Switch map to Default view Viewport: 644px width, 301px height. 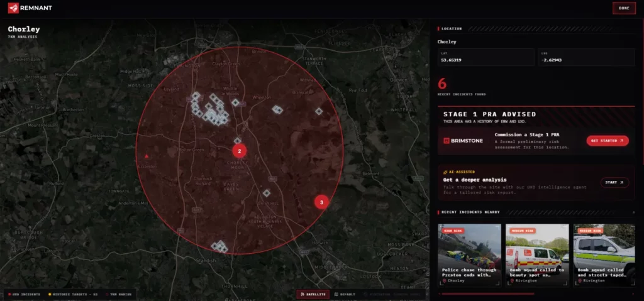point(344,295)
